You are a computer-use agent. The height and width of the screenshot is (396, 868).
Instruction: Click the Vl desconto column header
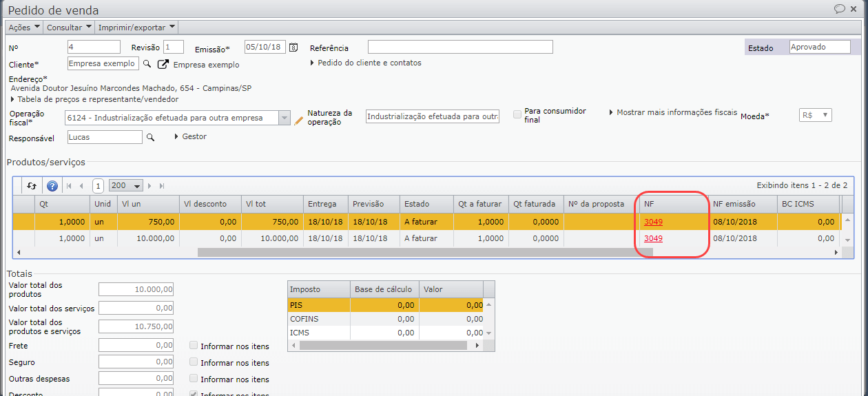click(210, 204)
